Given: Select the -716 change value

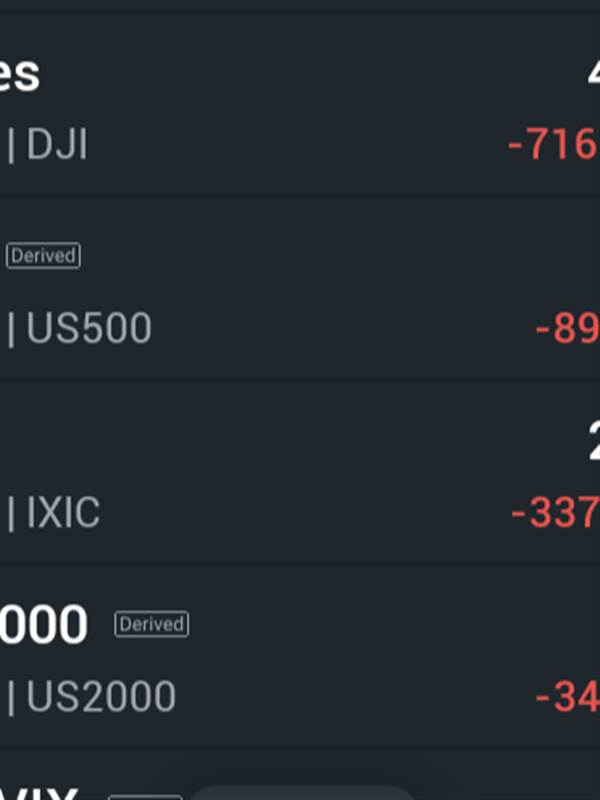Looking at the screenshot, I should [x=553, y=146].
